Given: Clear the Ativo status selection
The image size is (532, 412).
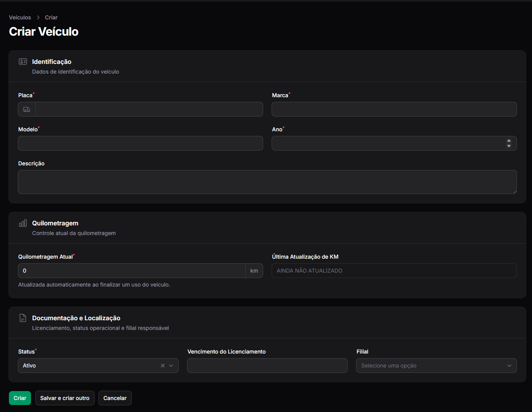Looking at the screenshot, I should (x=163, y=366).
